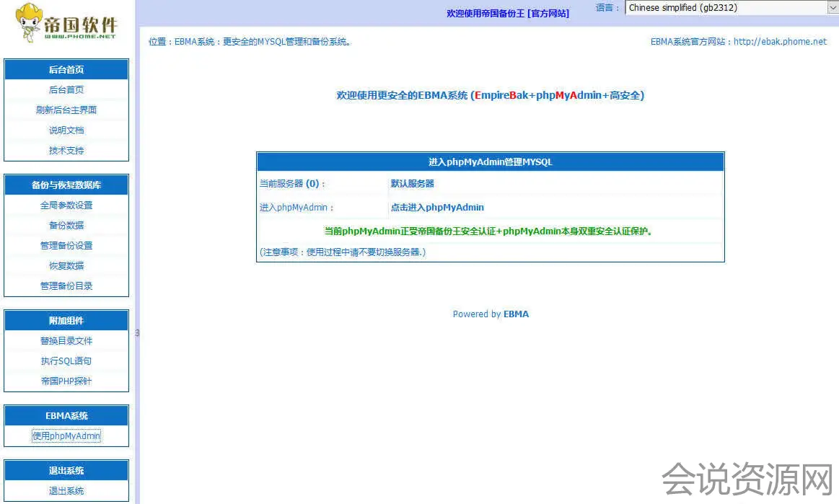This screenshot has width=839, height=504.
Task: Click the 官方网站 link in header
Action: pos(549,13)
